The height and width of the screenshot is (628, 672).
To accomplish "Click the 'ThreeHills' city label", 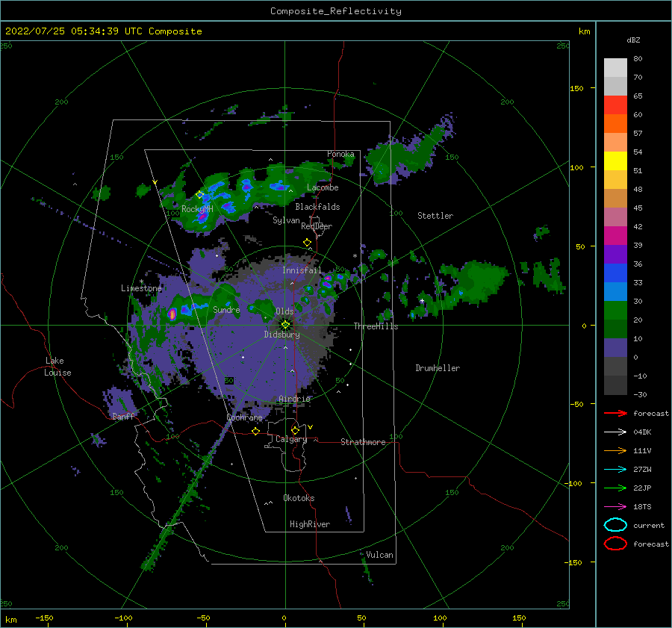I will (376, 326).
